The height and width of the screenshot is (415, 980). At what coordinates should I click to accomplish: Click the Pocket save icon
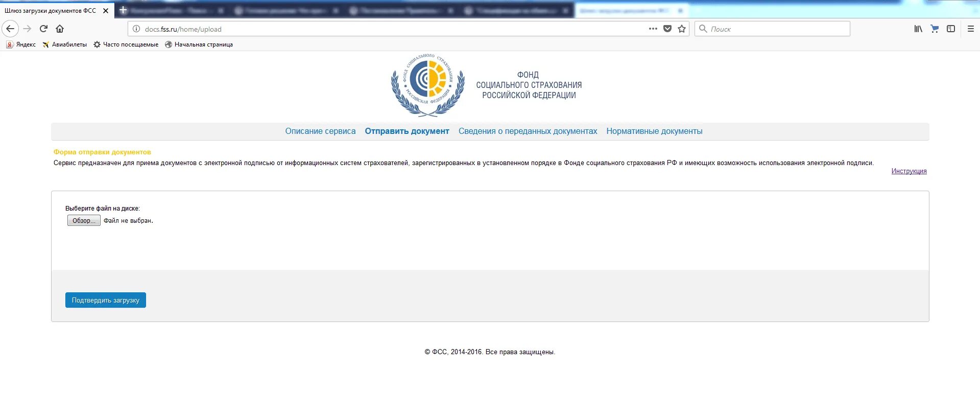pyautogui.click(x=667, y=29)
